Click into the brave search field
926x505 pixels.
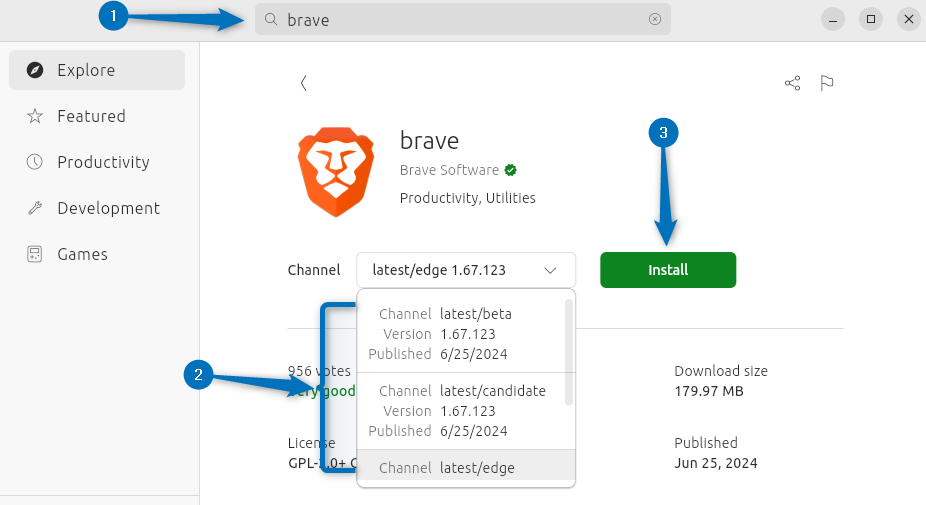[462, 19]
